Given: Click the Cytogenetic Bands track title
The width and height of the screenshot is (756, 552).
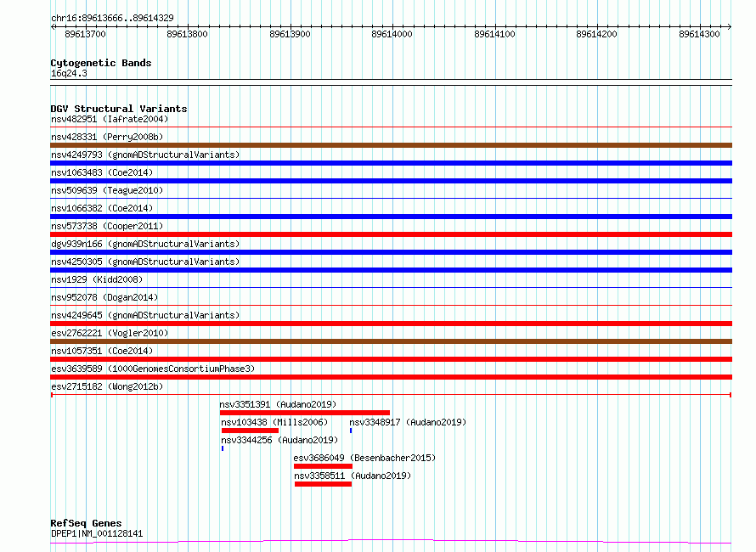Looking at the screenshot, I should (x=101, y=63).
